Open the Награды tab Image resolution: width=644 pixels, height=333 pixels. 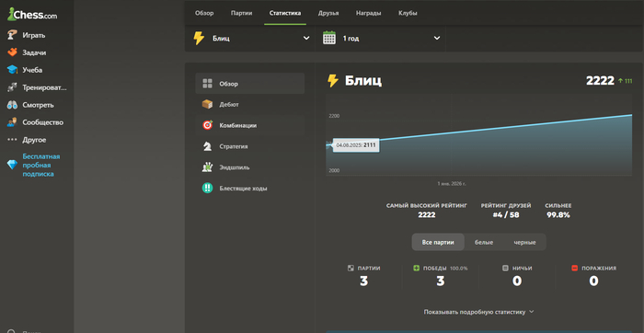(x=368, y=13)
